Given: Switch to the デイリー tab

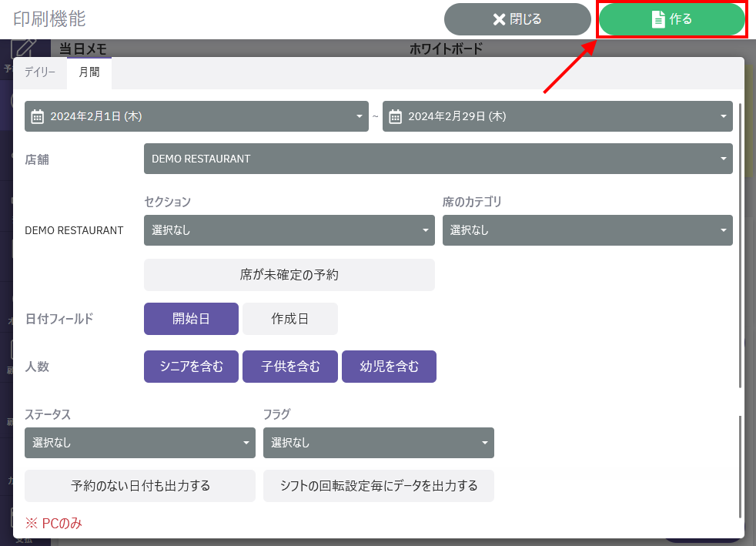Looking at the screenshot, I should coord(40,72).
